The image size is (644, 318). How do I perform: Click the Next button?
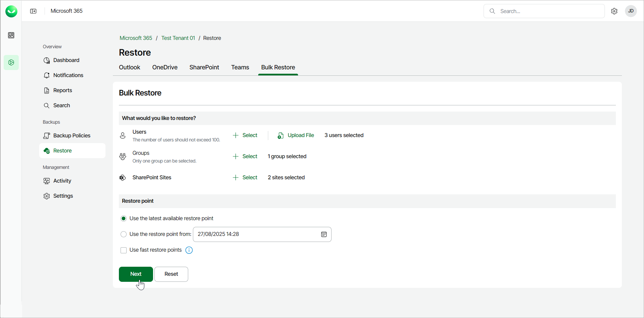click(136, 274)
